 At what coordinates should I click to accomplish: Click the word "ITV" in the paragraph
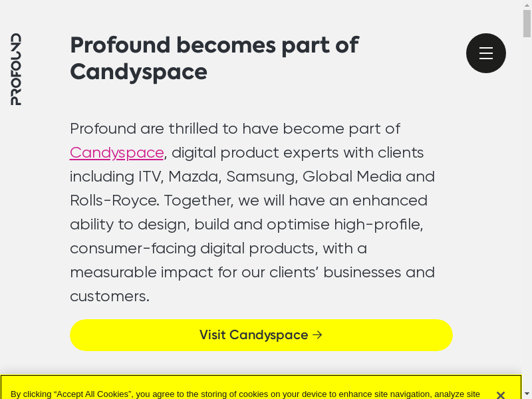click(149, 177)
